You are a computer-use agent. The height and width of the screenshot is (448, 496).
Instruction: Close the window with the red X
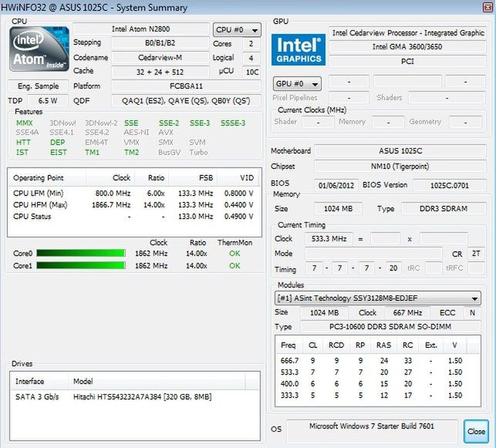click(488, 7)
